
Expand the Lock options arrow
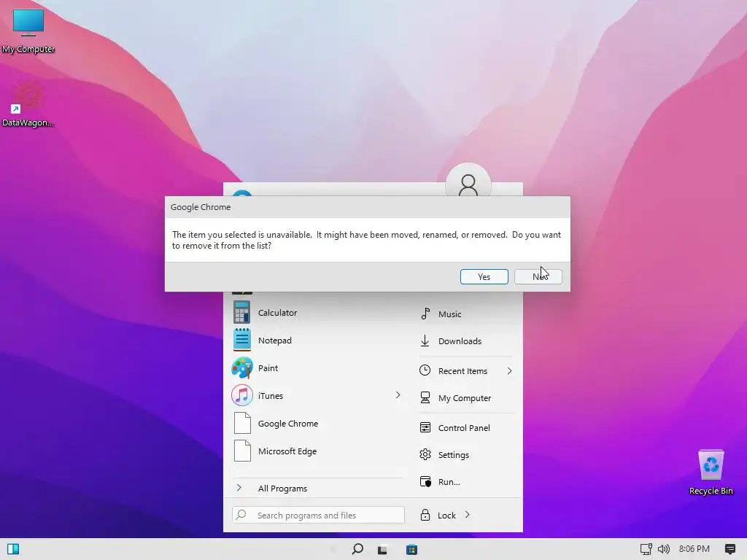click(x=468, y=515)
